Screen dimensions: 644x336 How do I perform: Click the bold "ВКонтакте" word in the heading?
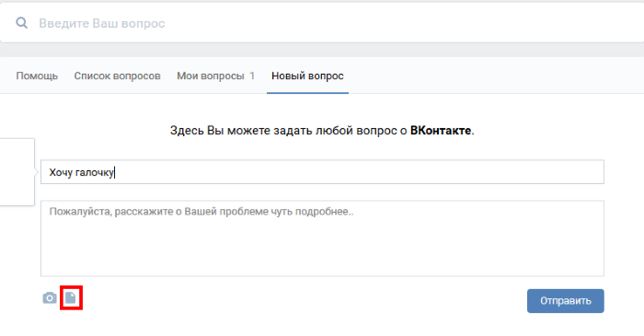tap(441, 131)
